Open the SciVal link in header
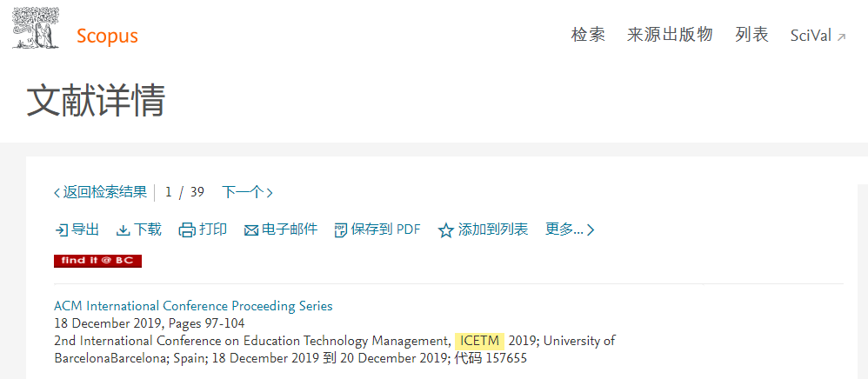This screenshot has width=868, height=379. pos(811,36)
